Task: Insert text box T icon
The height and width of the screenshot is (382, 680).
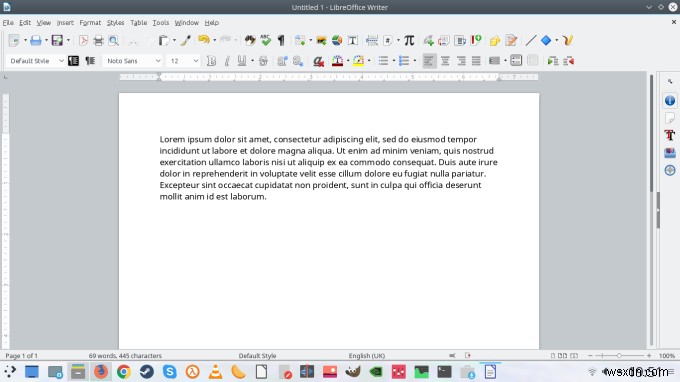Action: click(x=353, y=40)
